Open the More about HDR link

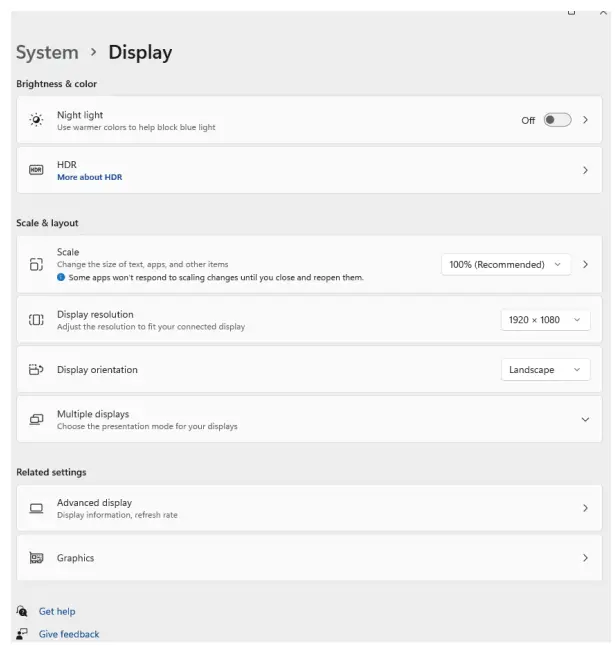point(89,177)
